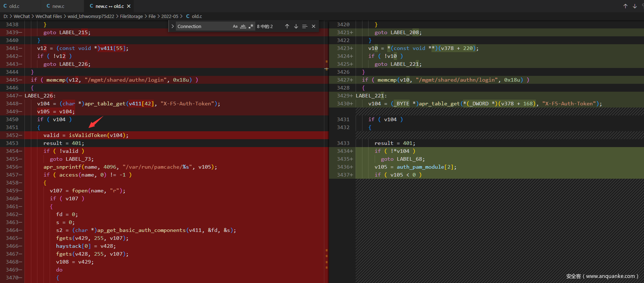Click the wxid_lzhwomsrp75d22 breadcrumb
644x283 pixels.
91,16
